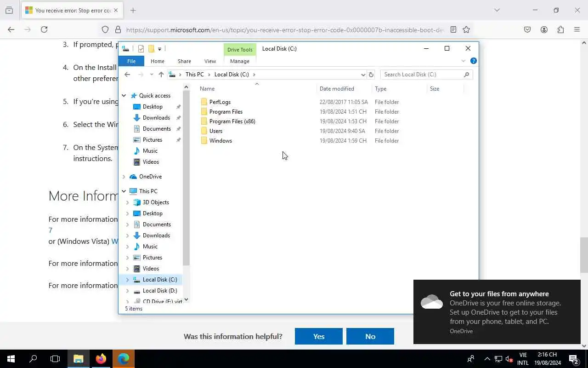Bookmark this page with the star icon
The height and width of the screenshot is (368, 588).
click(x=466, y=29)
